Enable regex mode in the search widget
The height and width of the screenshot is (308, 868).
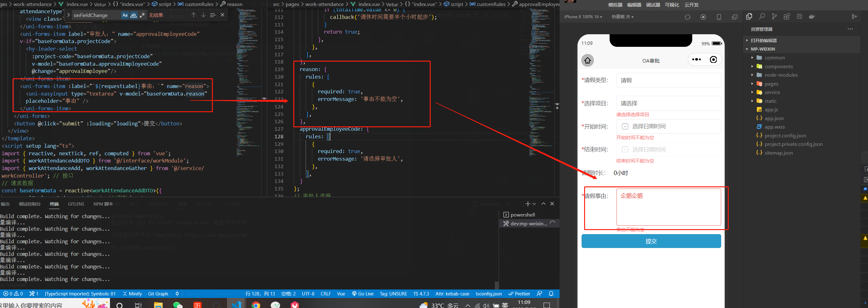pyautogui.click(x=142, y=15)
